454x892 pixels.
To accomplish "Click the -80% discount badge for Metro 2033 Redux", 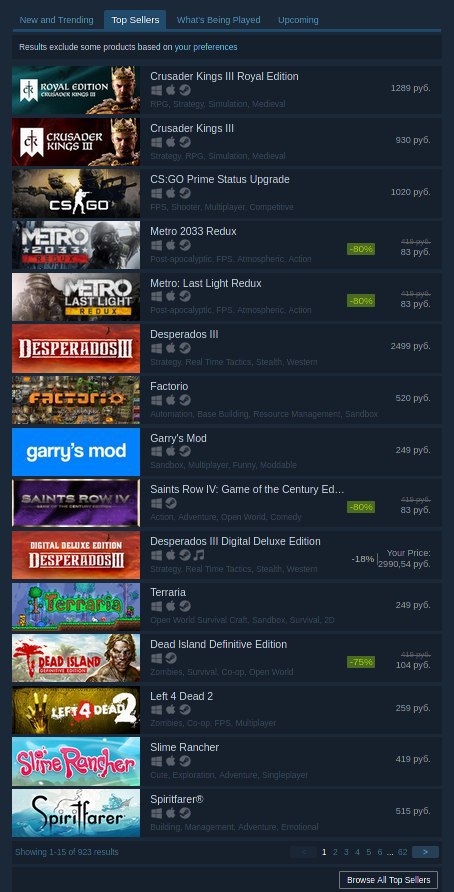I will click(x=361, y=249).
